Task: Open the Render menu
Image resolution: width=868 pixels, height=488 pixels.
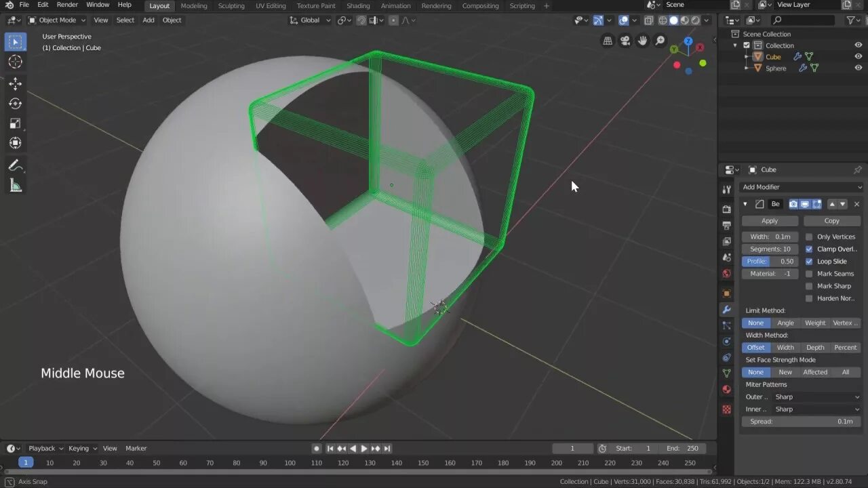Action: 67,5
